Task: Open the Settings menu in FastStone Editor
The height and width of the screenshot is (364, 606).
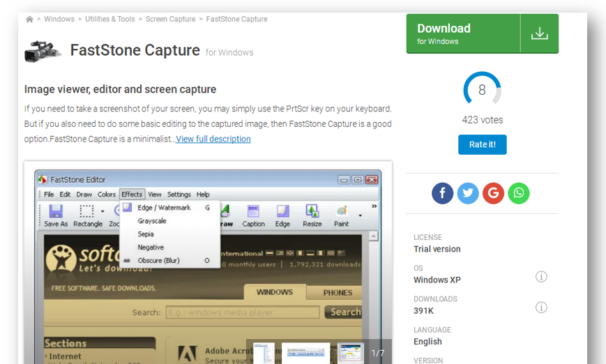Action: (x=179, y=195)
